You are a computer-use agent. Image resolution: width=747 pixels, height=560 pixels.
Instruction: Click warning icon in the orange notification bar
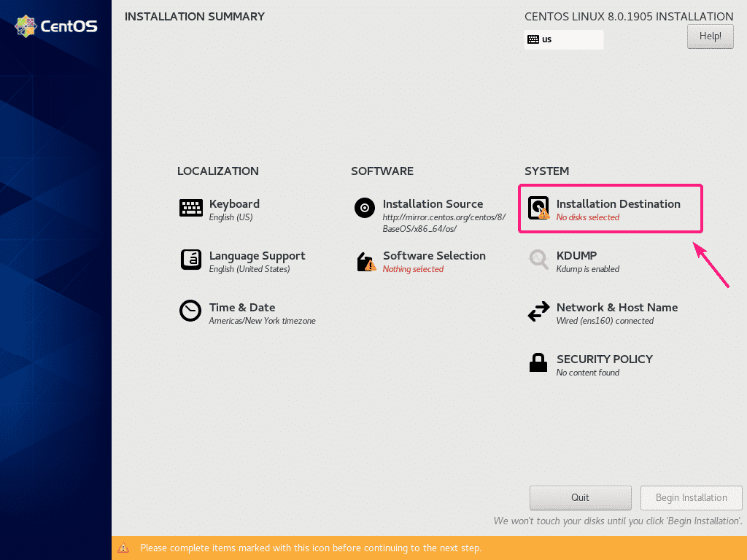(123, 548)
